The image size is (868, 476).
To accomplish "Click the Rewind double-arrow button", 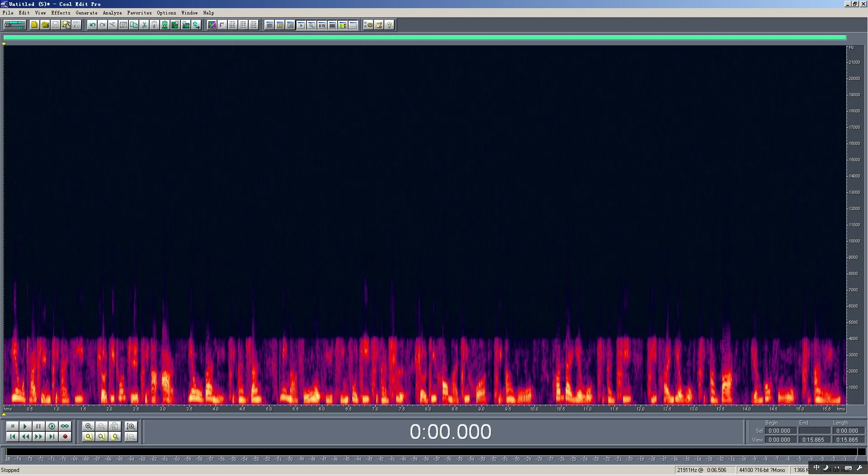I will pyautogui.click(x=25, y=437).
